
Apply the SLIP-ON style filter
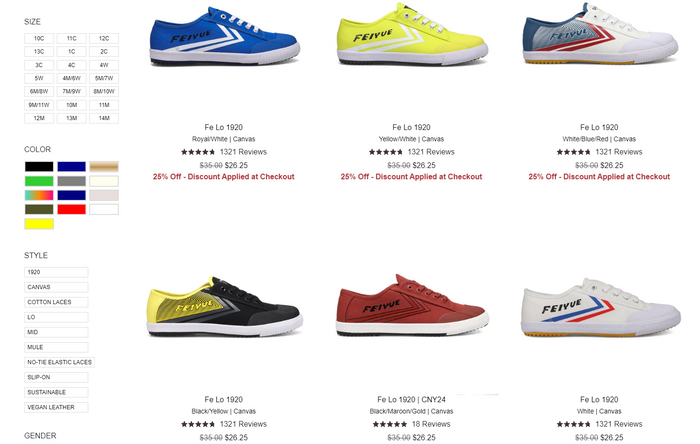click(56, 378)
